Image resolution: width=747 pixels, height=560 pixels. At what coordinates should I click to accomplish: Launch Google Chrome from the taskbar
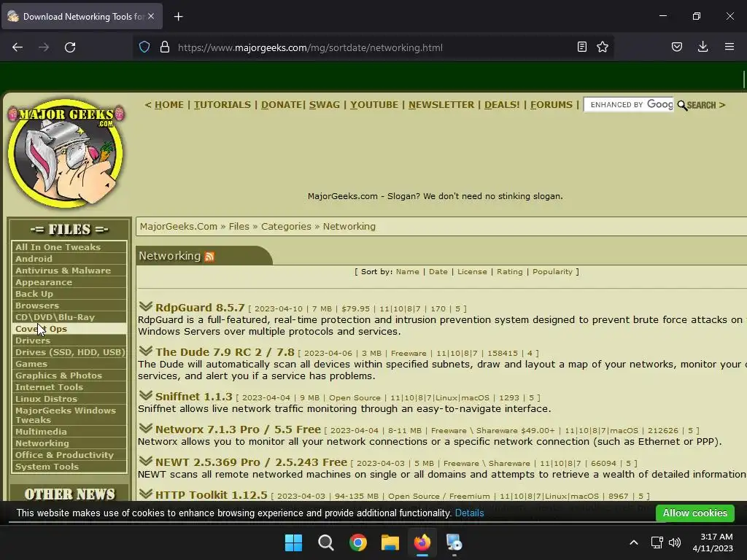pos(357,542)
